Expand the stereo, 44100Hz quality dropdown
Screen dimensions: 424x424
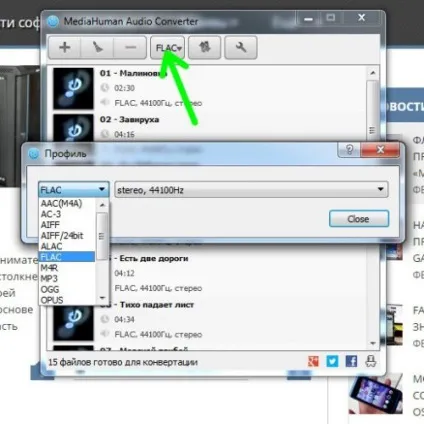[x=251, y=190]
